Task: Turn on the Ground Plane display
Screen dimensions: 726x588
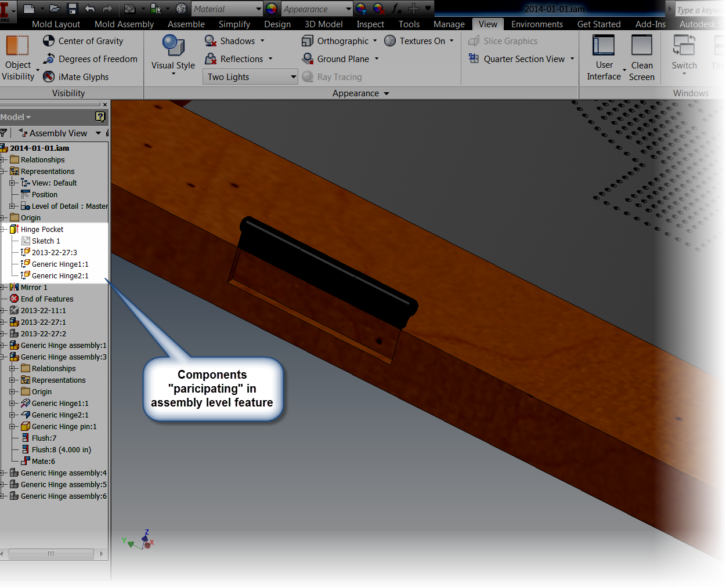Action: 306,59
